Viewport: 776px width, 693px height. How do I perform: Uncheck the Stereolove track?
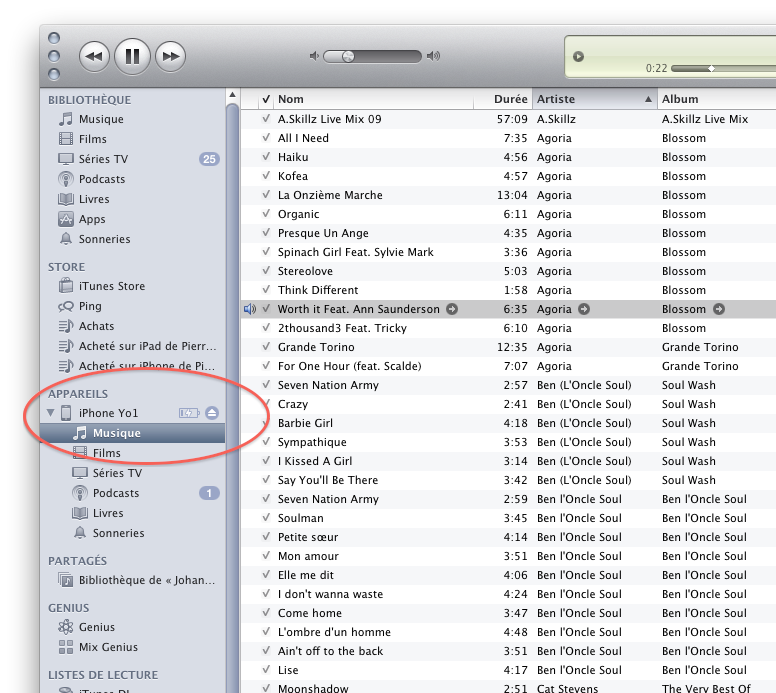[266, 271]
